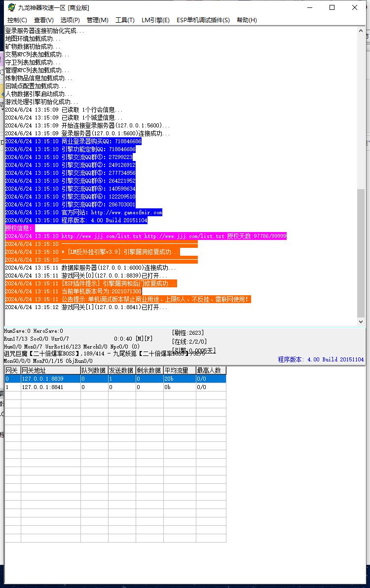The image size is (370, 588).
Task: Click log line 游戏处理引擎初始化成功
Action: coord(41,102)
